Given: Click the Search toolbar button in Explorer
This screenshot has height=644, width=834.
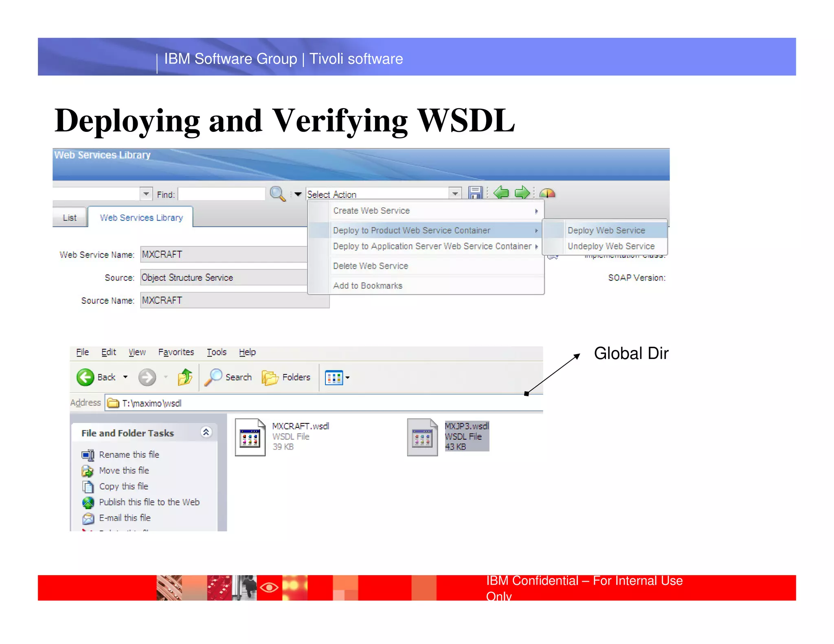Looking at the screenshot, I should coord(228,377).
